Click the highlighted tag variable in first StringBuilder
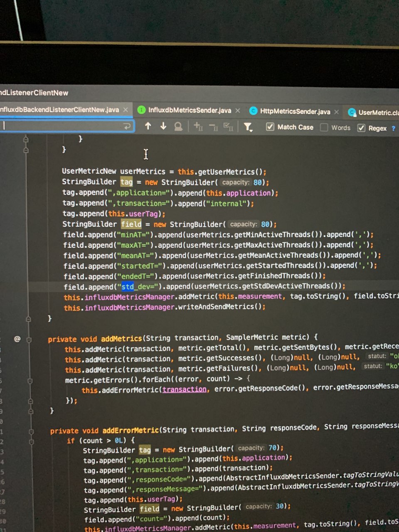Screen dimensions: 399x532 point(127,182)
